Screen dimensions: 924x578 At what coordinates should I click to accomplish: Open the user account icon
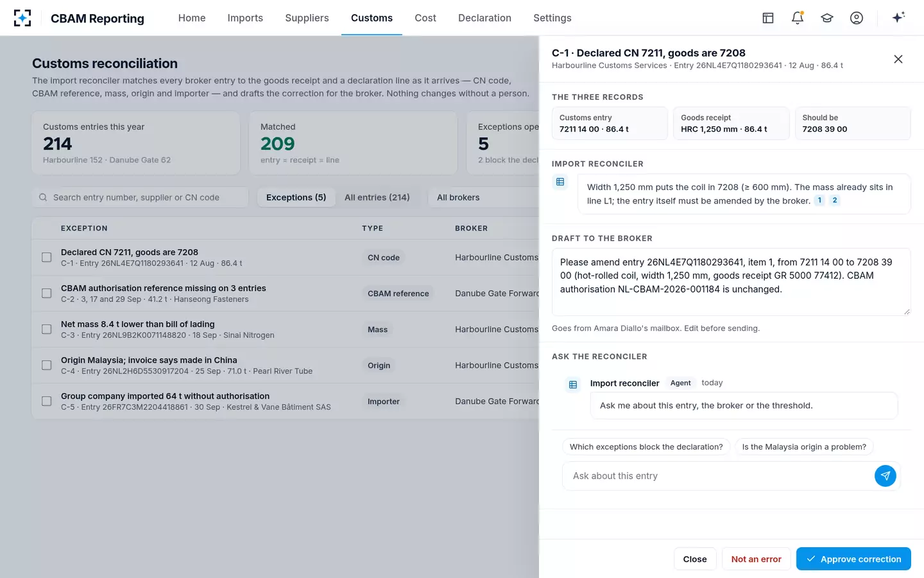(x=857, y=18)
